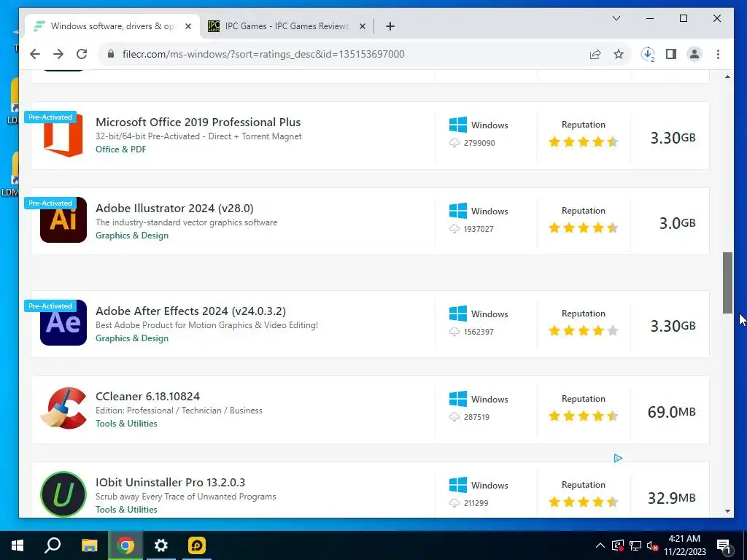Open taskbar search magnifier
The height and width of the screenshot is (560, 747).
click(53, 545)
